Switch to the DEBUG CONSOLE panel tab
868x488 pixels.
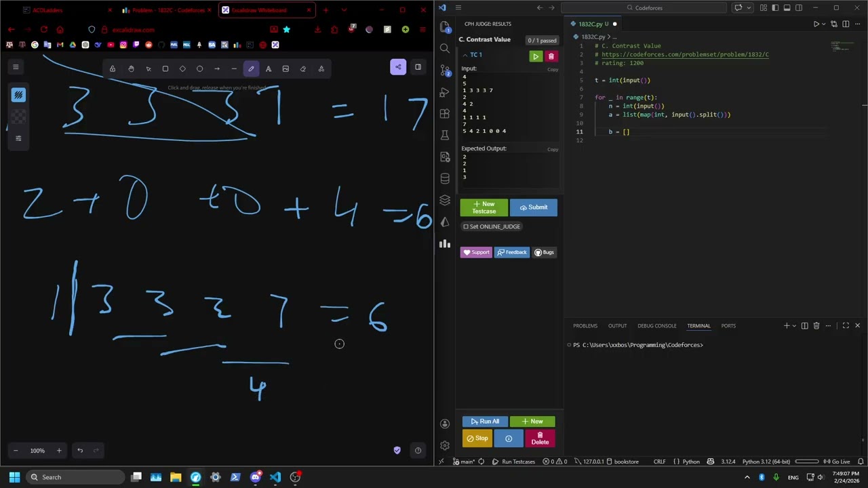point(656,326)
